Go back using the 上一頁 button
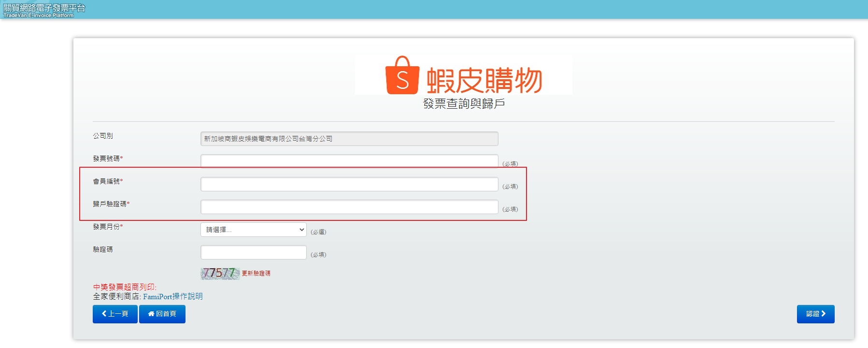Viewport: 868px width, 348px height. 115,314
